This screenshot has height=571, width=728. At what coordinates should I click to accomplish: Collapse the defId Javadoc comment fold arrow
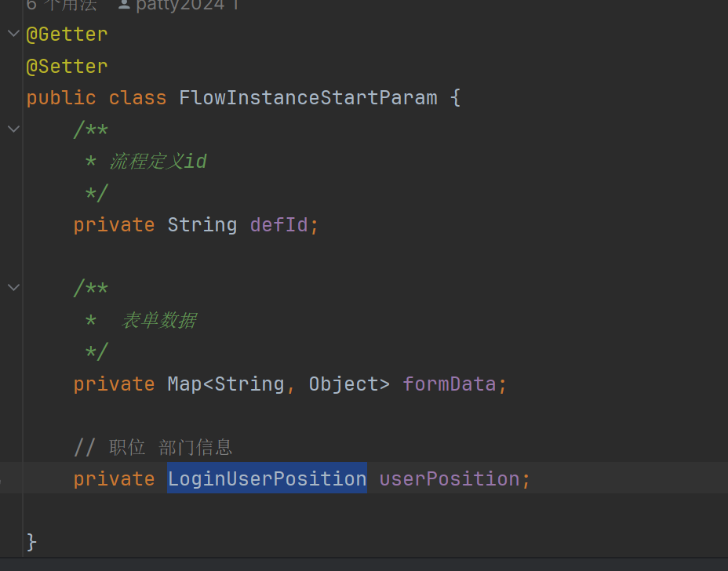click(x=13, y=129)
